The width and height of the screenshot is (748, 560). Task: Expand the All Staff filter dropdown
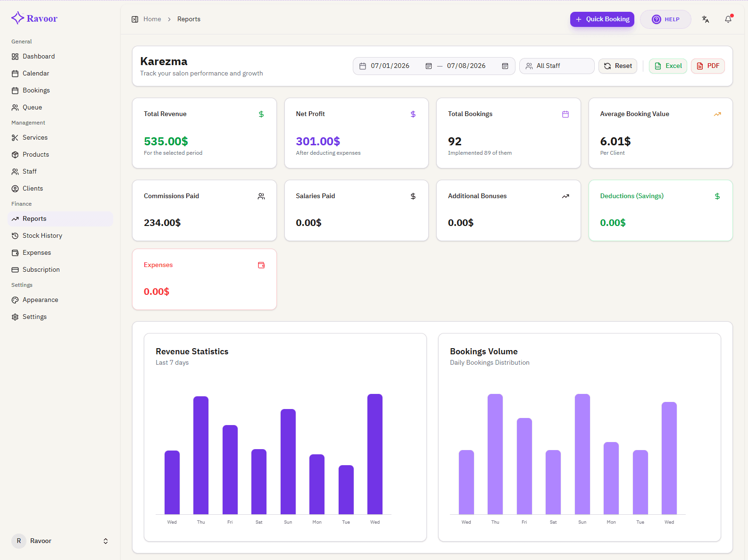pyautogui.click(x=557, y=66)
